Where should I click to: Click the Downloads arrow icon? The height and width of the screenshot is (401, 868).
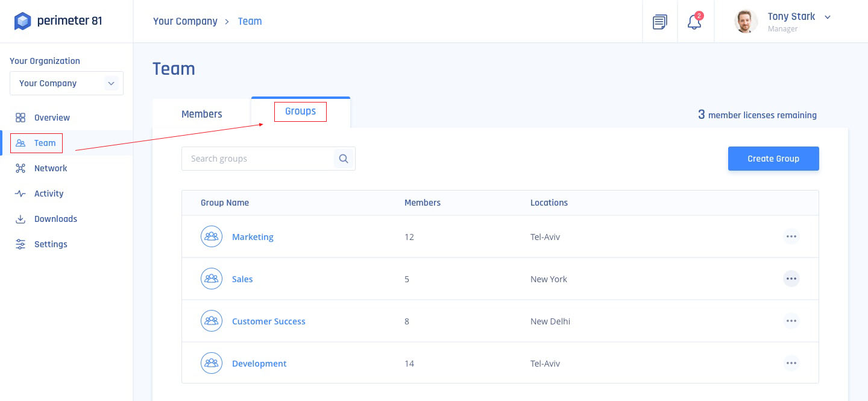coord(20,219)
